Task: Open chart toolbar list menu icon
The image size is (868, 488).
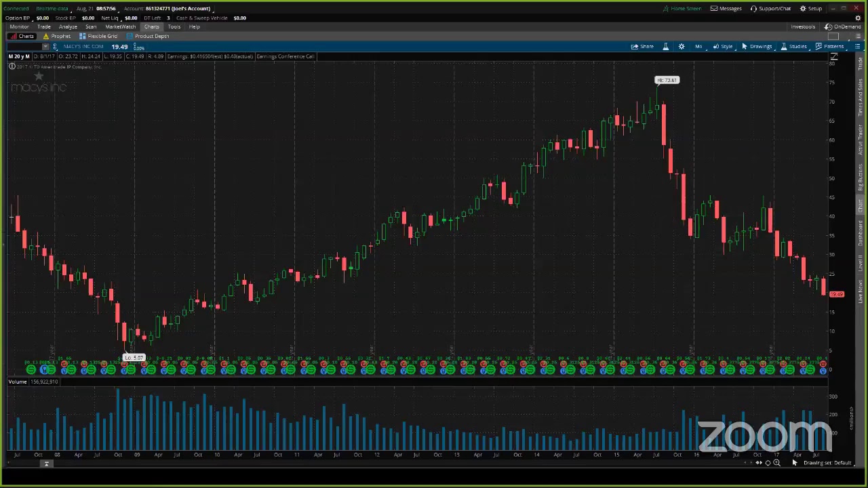Action: click(x=857, y=47)
